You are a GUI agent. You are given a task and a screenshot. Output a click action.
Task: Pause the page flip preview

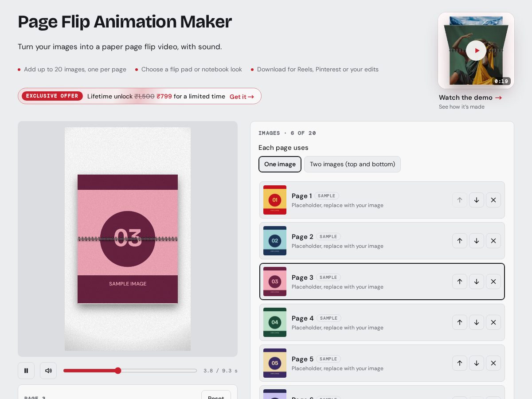[x=26, y=371]
